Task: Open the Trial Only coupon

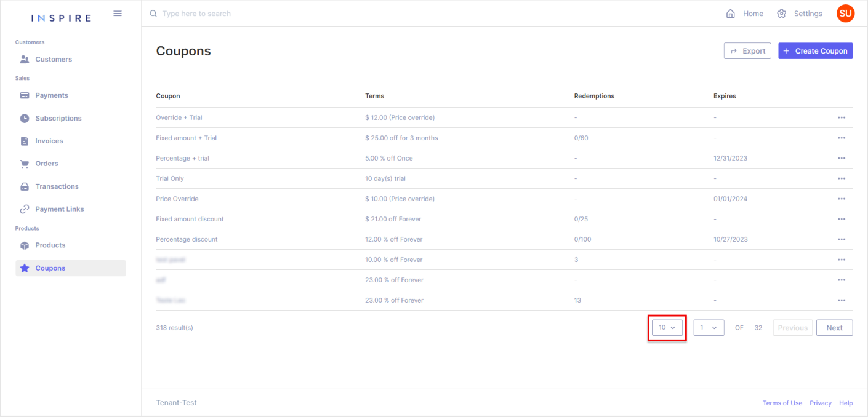Action: 170,178
